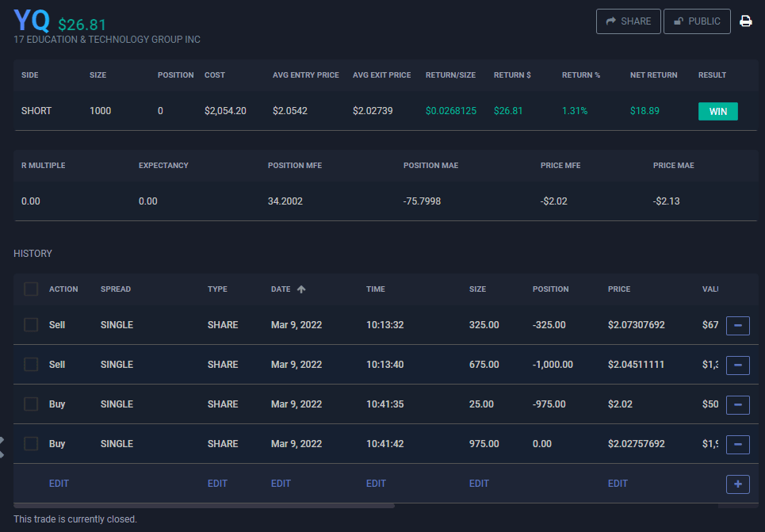765x532 pixels.
Task: Click the expand arrows at left edge
Action: point(2,446)
